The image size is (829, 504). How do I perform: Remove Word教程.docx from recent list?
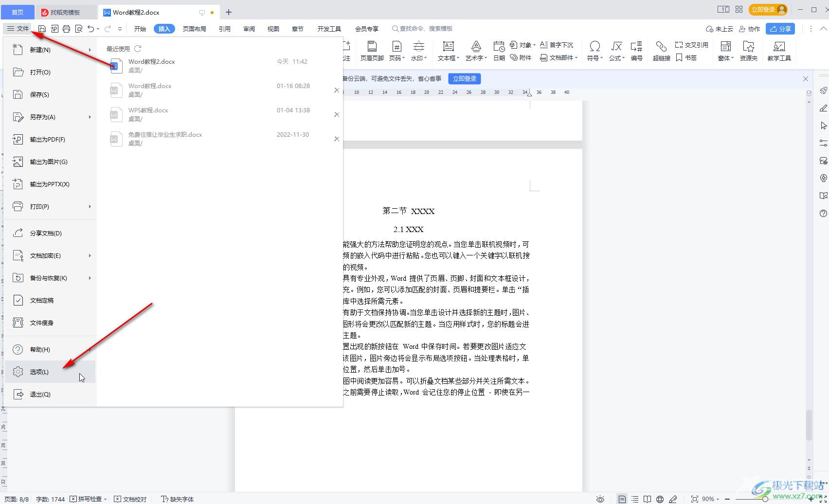pos(337,90)
